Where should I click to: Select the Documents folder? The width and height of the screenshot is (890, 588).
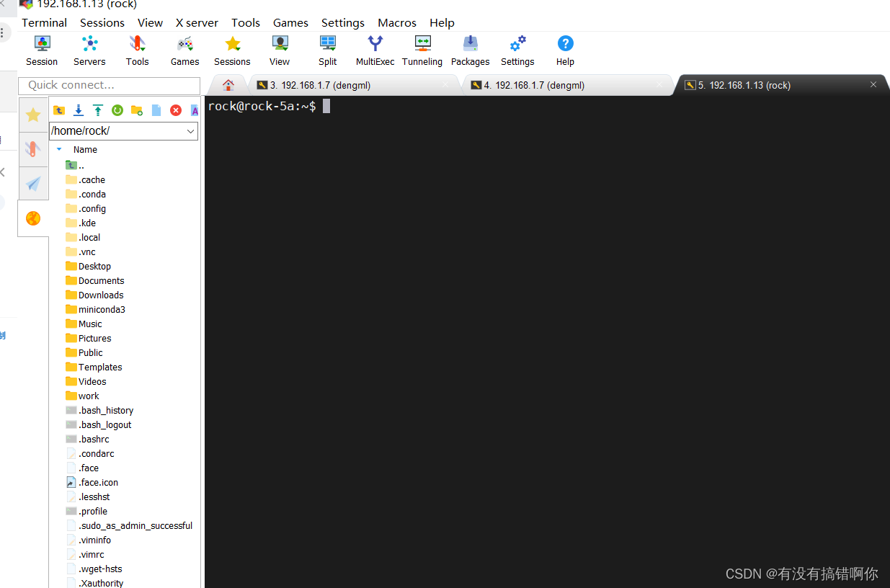(x=94, y=280)
